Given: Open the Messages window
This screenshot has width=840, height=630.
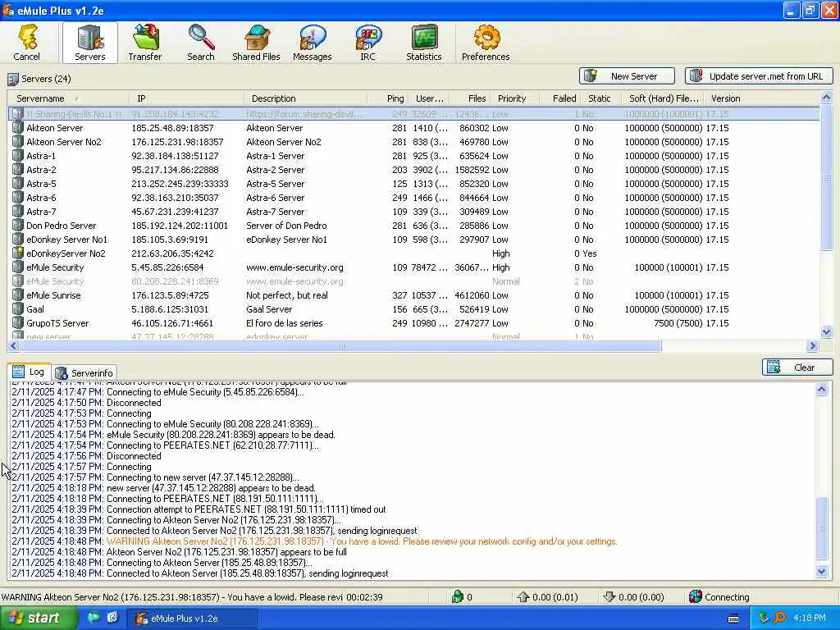Looking at the screenshot, I should click(x=313, y=43).
